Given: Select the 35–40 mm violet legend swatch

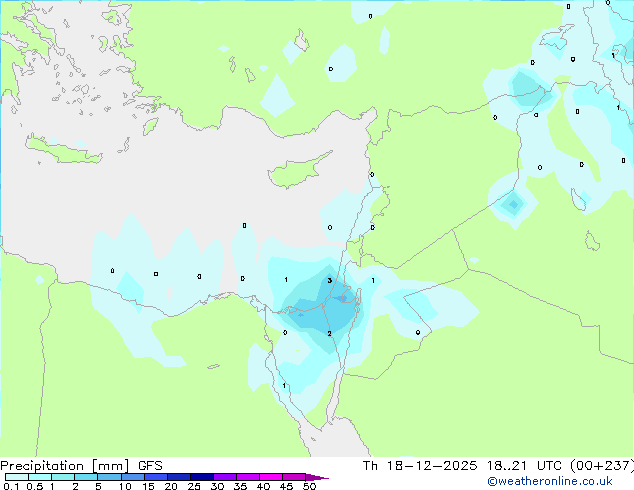Looking at the screenshot, I should click(248, 477).
